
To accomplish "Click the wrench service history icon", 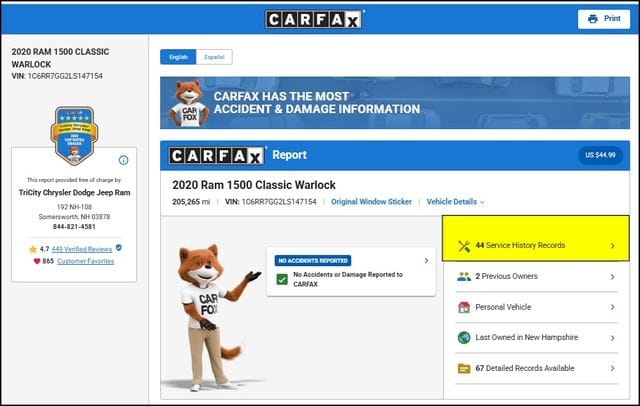I will [x=464, y=246].
